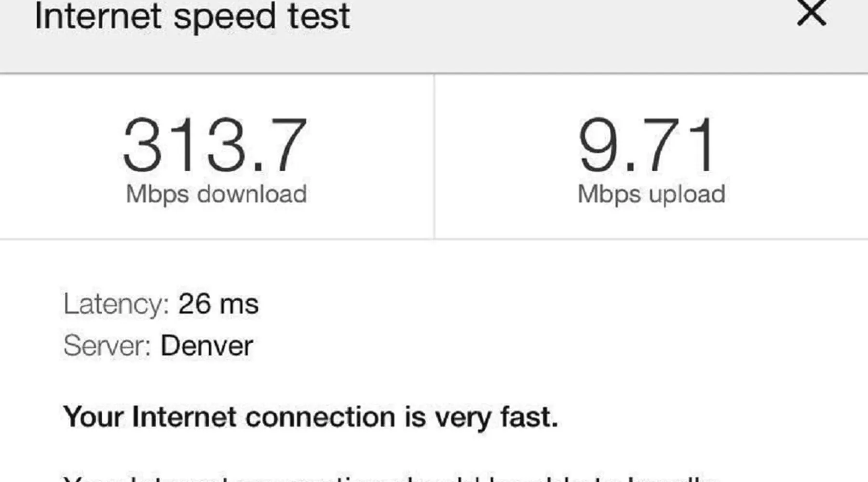The image size is (868, 482).
Task: Select the Denver server name
Action: (207, 346)
